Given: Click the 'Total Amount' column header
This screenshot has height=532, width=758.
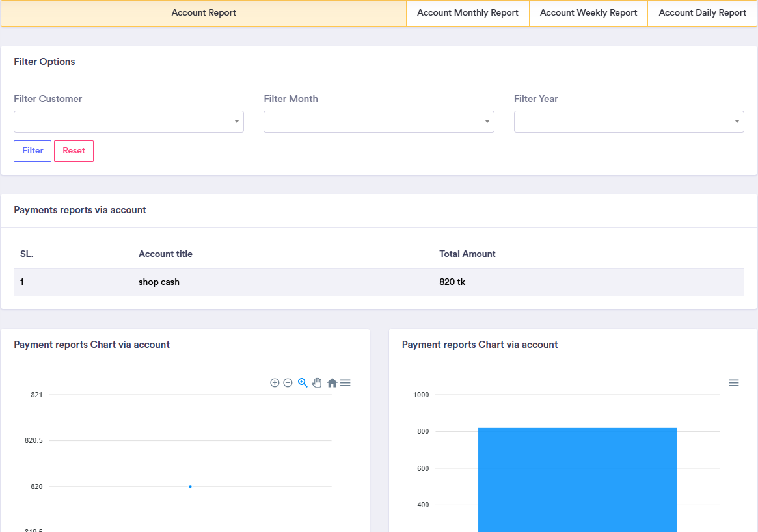Looking at the screenshot, I should [467, 254].
